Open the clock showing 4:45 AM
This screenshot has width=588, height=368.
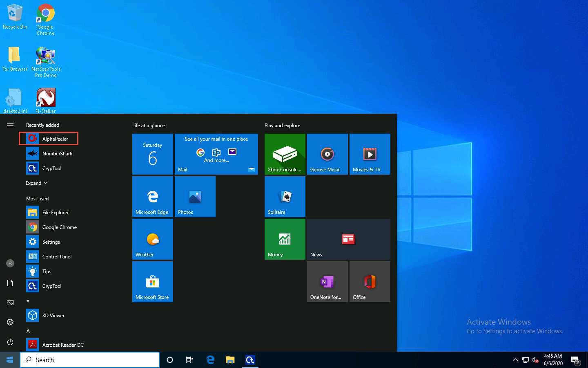[553, 360]
